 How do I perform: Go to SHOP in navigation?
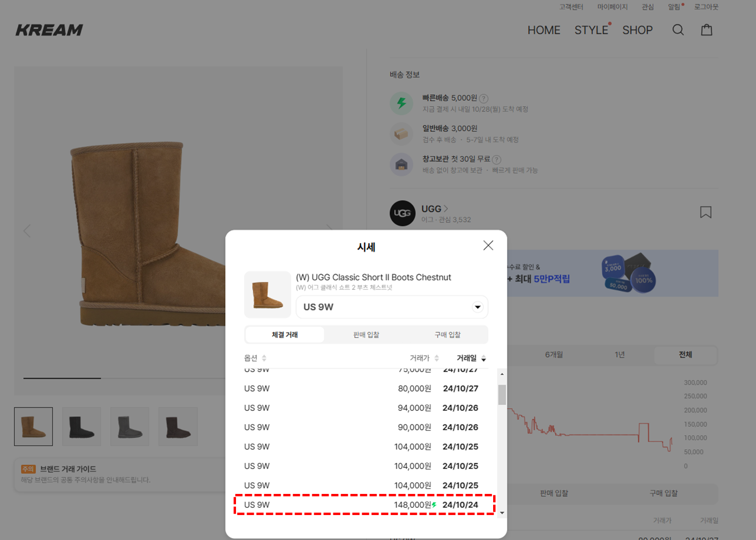[x=638, y=30]
